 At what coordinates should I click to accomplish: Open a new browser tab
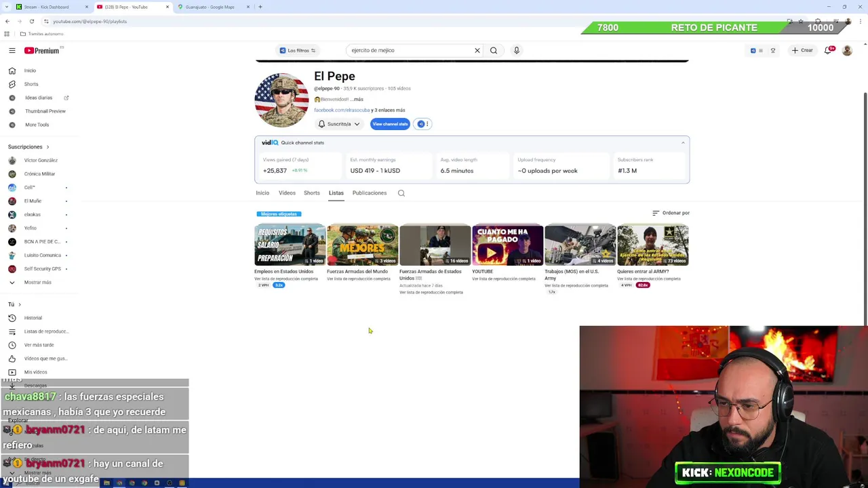coord(260,7)
